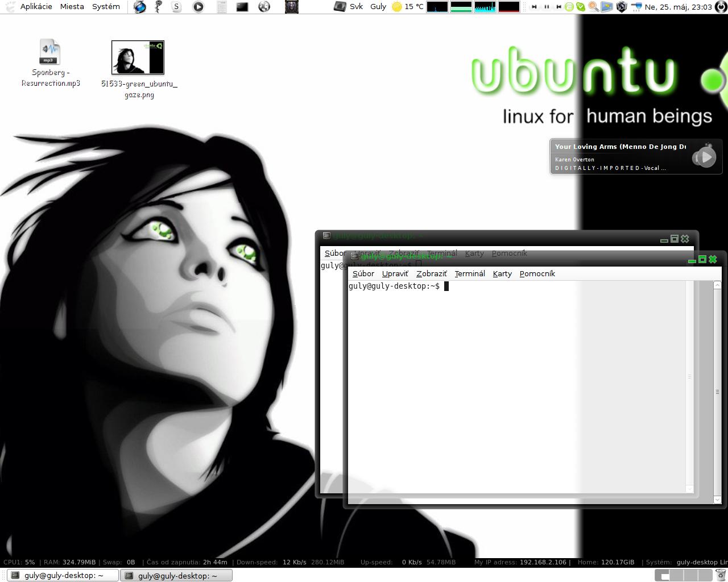Open the weather applet showing 15 °C
728x582 pixels.
(x=408, y=7)
